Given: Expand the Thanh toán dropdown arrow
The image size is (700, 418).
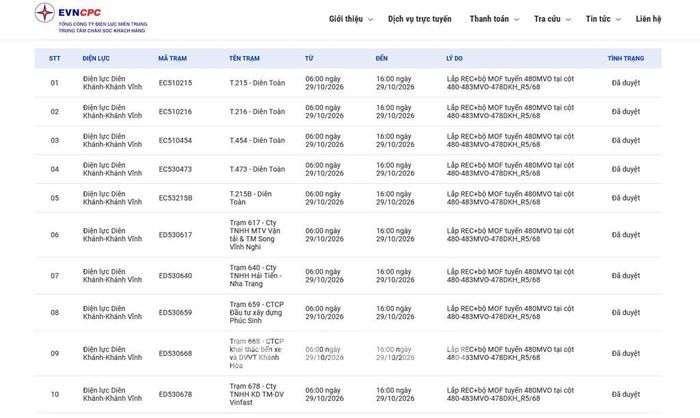Looking at the screenshot, I should [x=517, y=20].
